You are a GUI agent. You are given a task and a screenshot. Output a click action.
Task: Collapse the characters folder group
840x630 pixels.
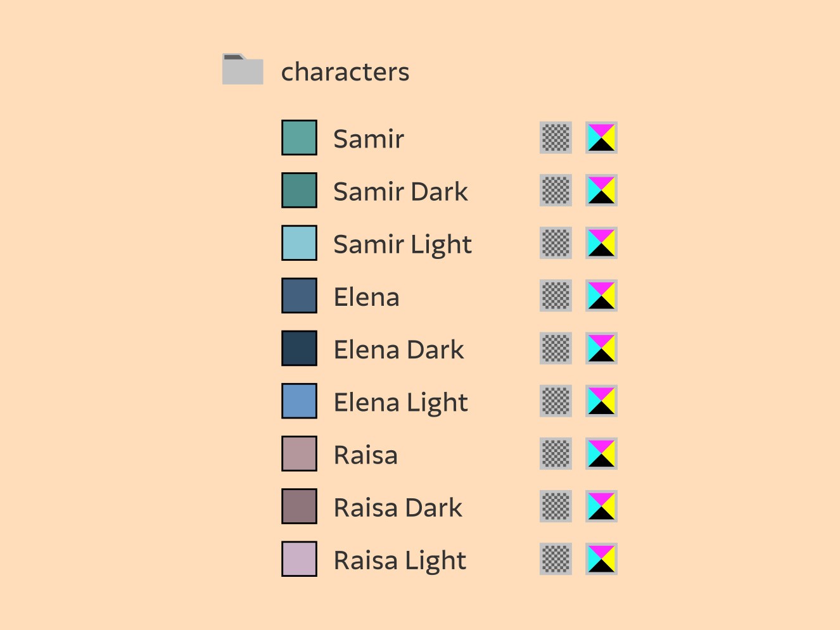tap(243, 69)
